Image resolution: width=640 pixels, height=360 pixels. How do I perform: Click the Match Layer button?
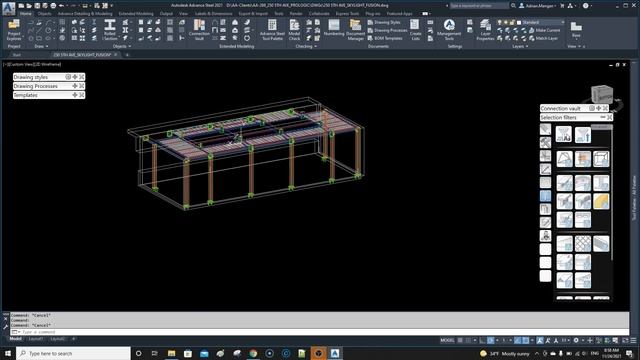(543, 38)
